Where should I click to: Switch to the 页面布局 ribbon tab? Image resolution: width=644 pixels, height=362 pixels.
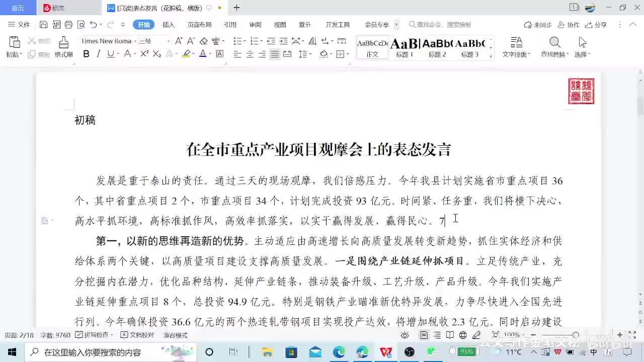(x=199, y=25)
